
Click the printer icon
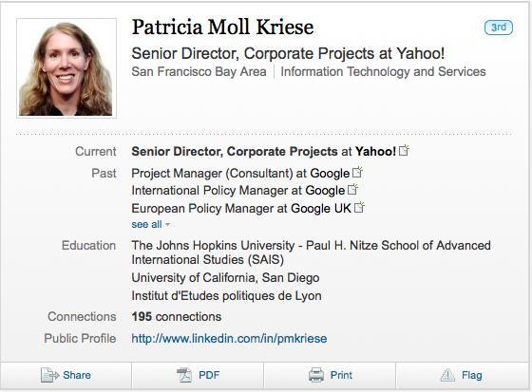click(315, 375)
